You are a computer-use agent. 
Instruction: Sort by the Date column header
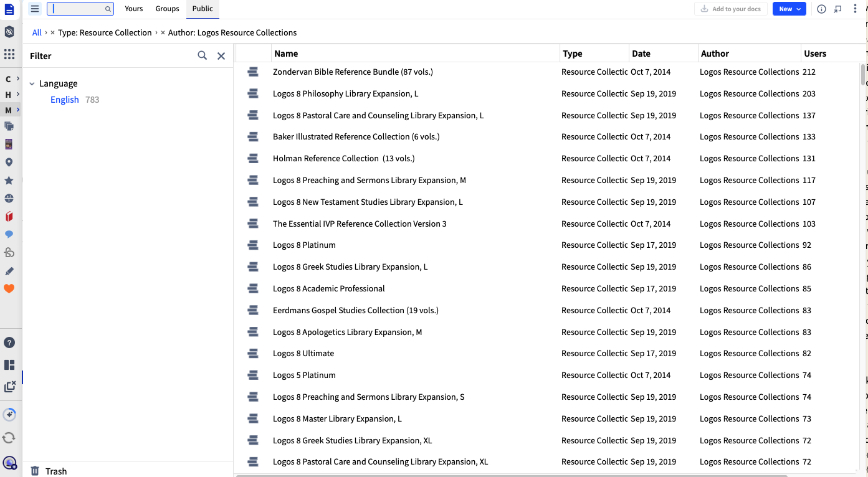pyautogui.click(x=663, y=54)
